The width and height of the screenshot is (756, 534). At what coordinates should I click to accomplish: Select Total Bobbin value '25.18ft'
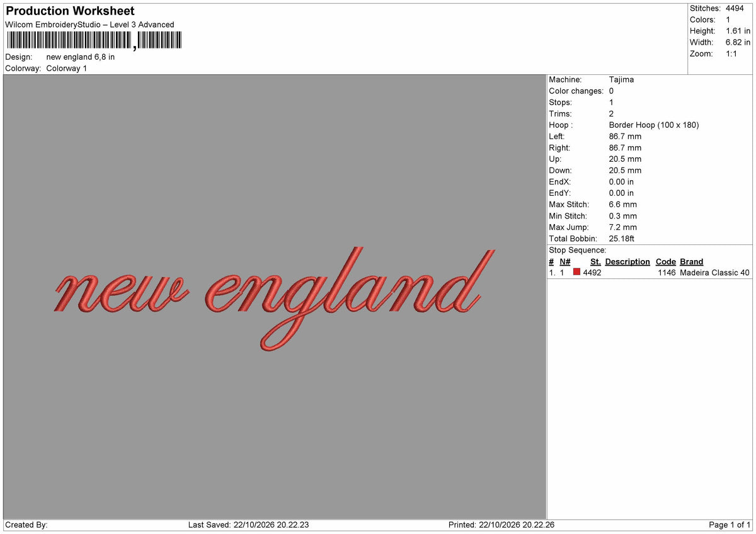pyautogui.click(x=622, y=238)
